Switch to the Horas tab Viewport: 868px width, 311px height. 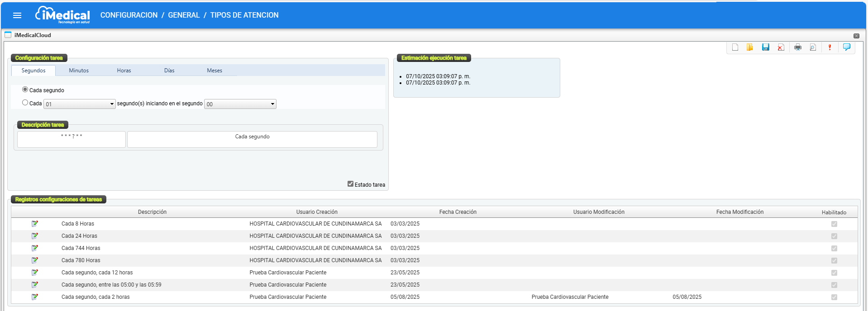coord(124,71)
